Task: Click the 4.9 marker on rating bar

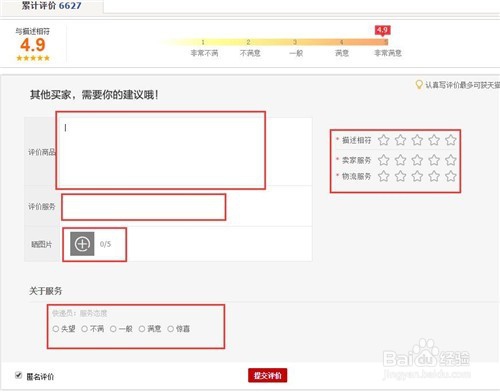Action: pyautogui.click(x=382, y=31)
